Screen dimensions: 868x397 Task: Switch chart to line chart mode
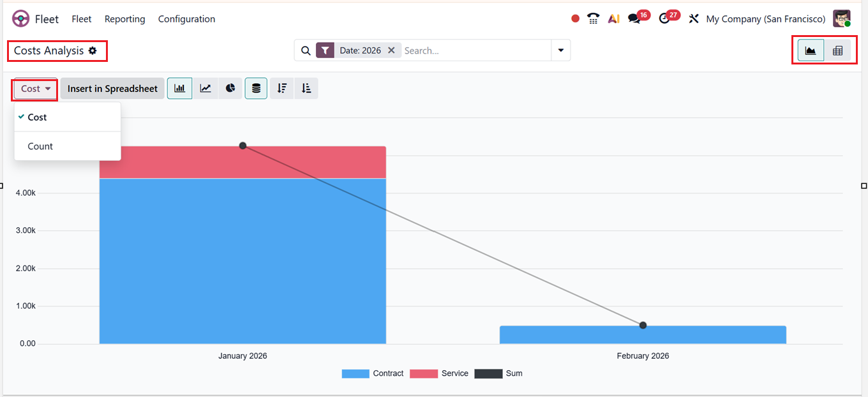[206, 89]
